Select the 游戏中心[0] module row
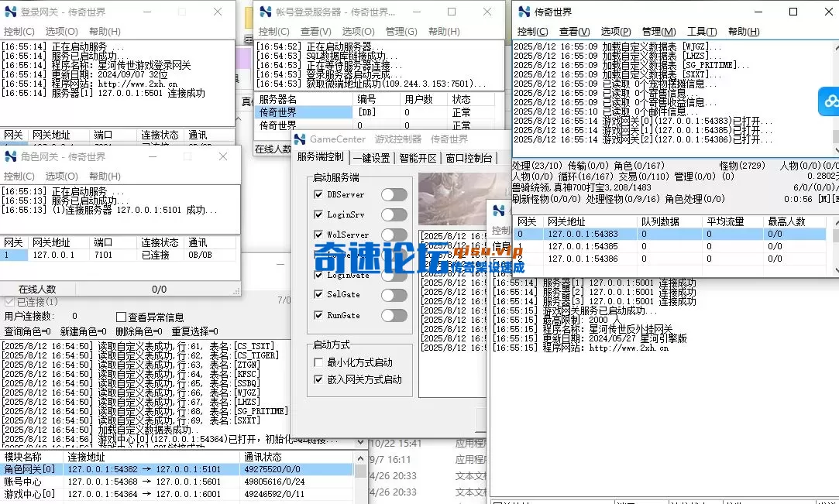 [177, 494]
